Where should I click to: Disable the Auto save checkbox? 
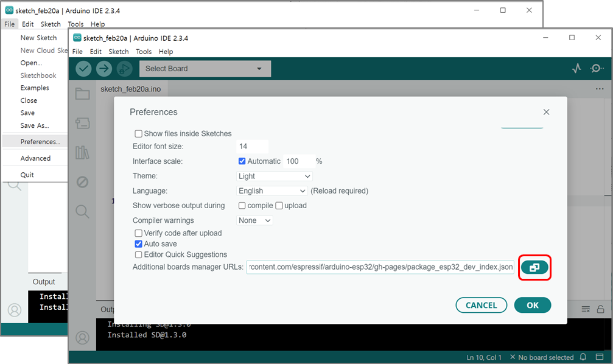click(138, 244)
